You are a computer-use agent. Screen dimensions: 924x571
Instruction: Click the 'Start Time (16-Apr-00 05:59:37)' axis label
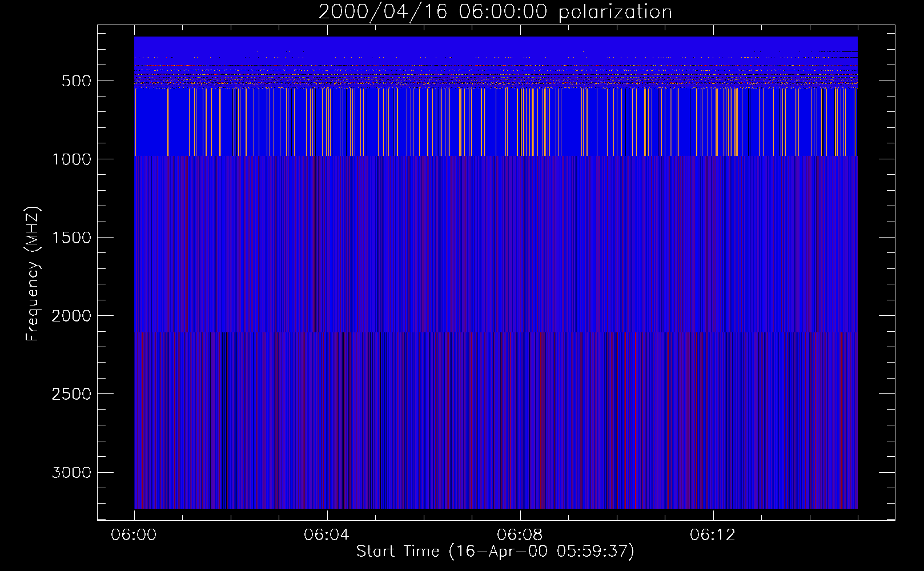(495, 552)
